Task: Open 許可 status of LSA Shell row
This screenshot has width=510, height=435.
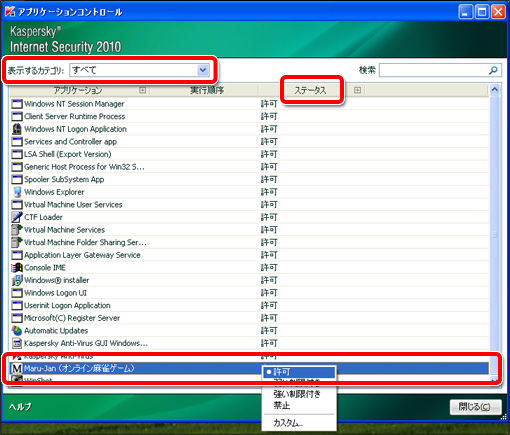Action: point(269,154)
